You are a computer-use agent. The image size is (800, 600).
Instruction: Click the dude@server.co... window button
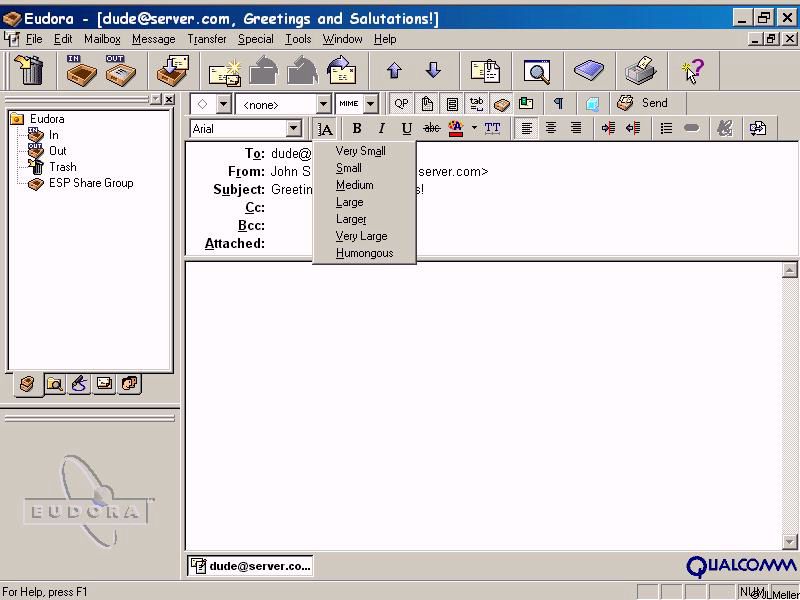(x=250, y=566)
